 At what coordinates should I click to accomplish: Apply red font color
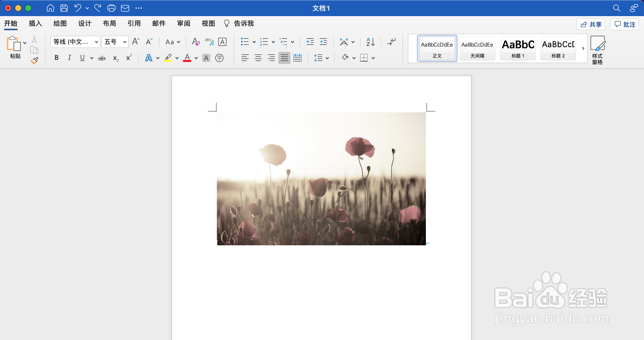pos(187,58)
